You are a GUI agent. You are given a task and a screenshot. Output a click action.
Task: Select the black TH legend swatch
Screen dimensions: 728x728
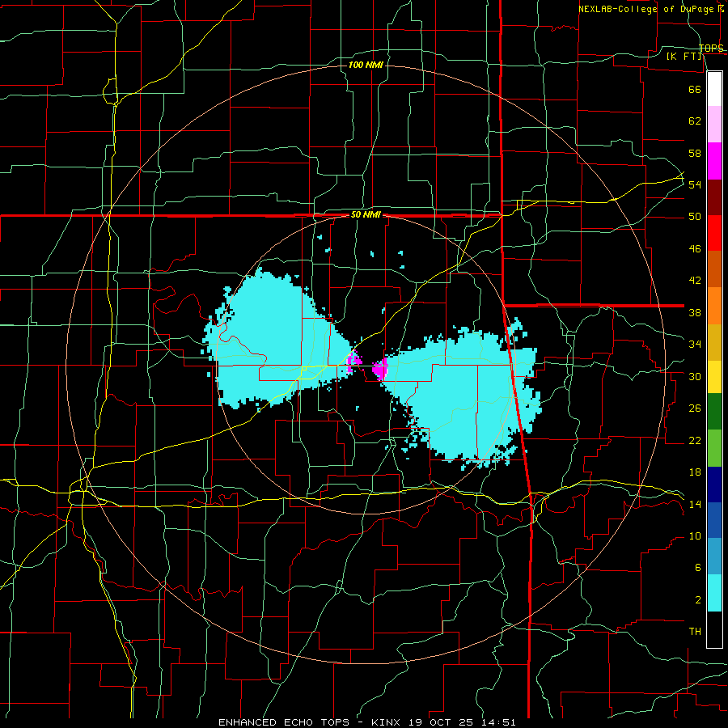tap(714, 629)
